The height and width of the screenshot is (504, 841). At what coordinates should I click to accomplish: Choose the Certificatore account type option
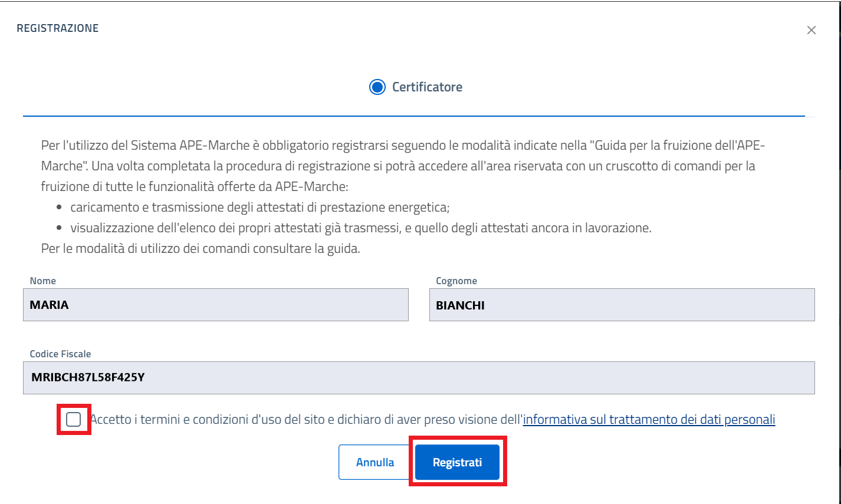(x=378, y=86)
